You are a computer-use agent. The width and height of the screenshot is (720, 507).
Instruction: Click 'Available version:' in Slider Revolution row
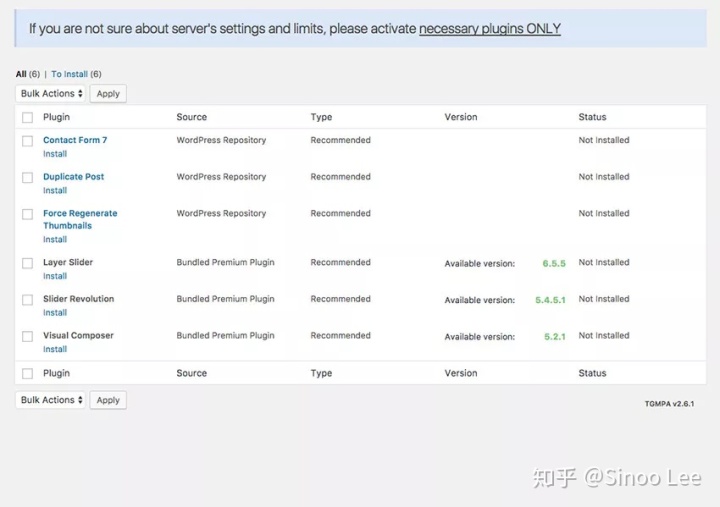click(x=479, y=300)
